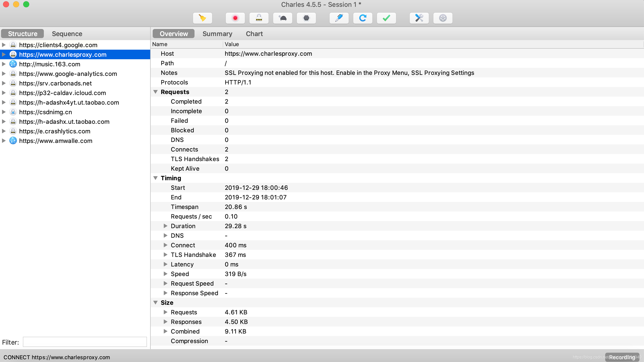Expand the Duration timing row
The width and height of the screenshot is (644, 362).
165,226
